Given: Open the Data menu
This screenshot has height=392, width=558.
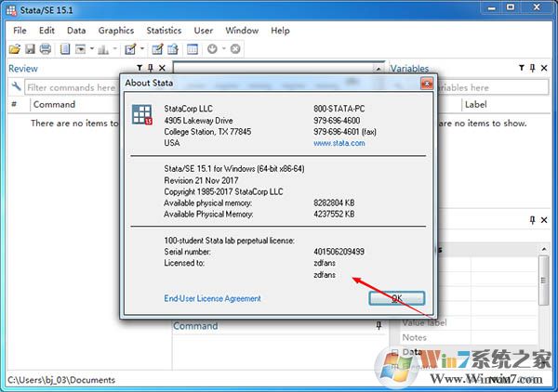Looking at the screenshot, I should [x=76, y=31].
